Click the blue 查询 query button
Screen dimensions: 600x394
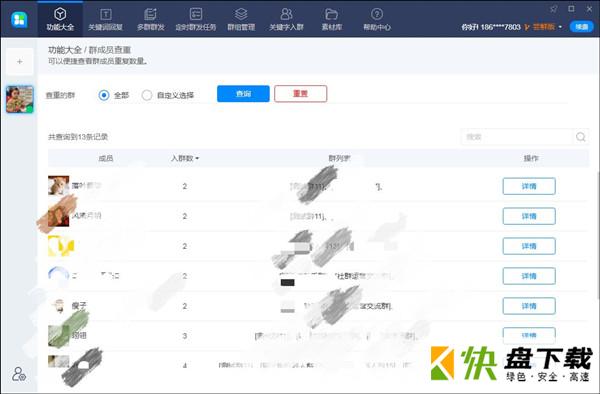243,94
